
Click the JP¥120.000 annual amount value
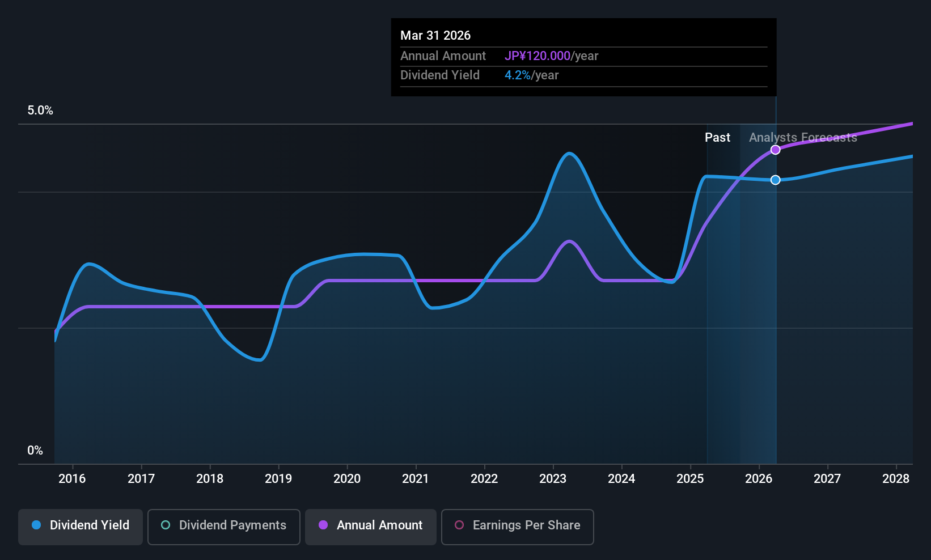538,56
